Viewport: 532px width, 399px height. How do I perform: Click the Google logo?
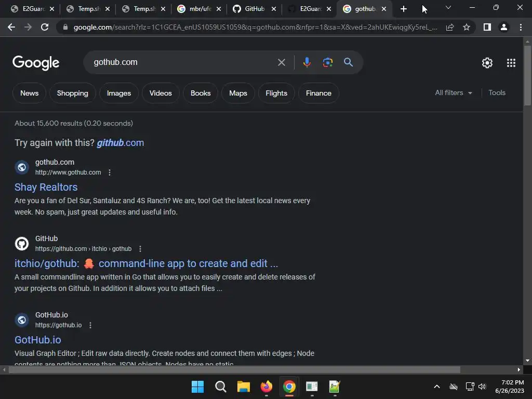pyautogui.click(x=36, y=63)
